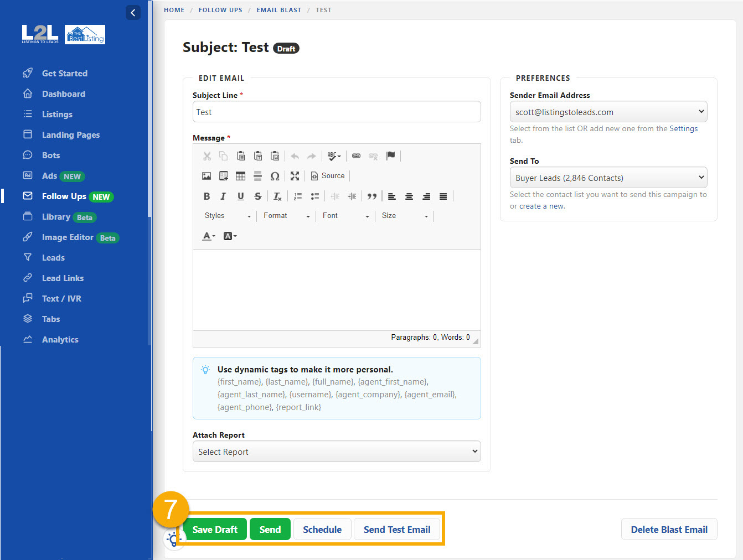Insert a special character with the Omega icon
The width and height of the screenshot is (743, 560).
(x=275, y=175)
